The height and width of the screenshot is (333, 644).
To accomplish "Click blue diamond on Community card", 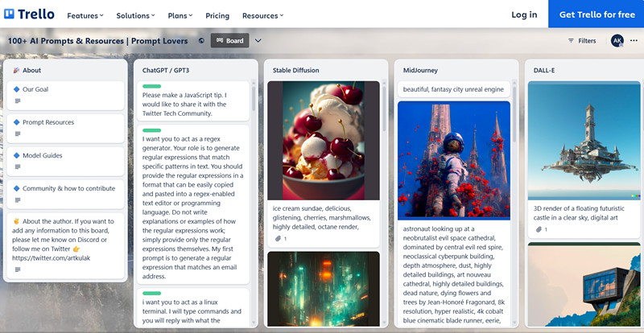I will click(16, 188).
